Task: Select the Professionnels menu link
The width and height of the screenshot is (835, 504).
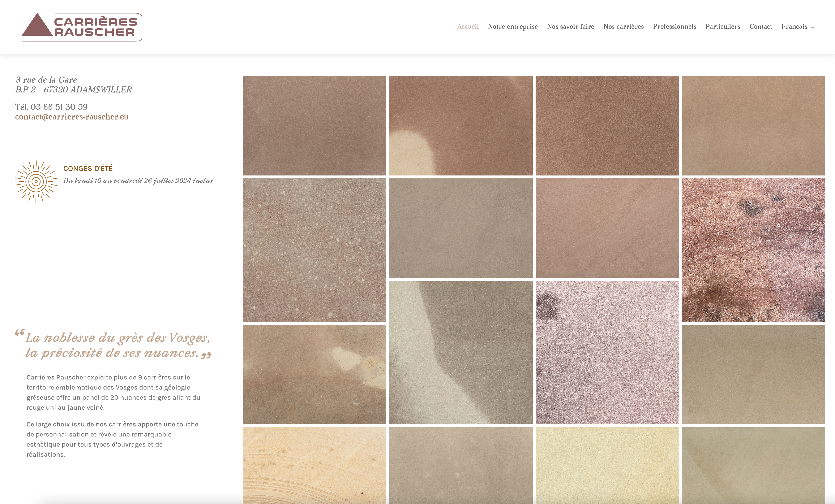Action: pos(674,26)
